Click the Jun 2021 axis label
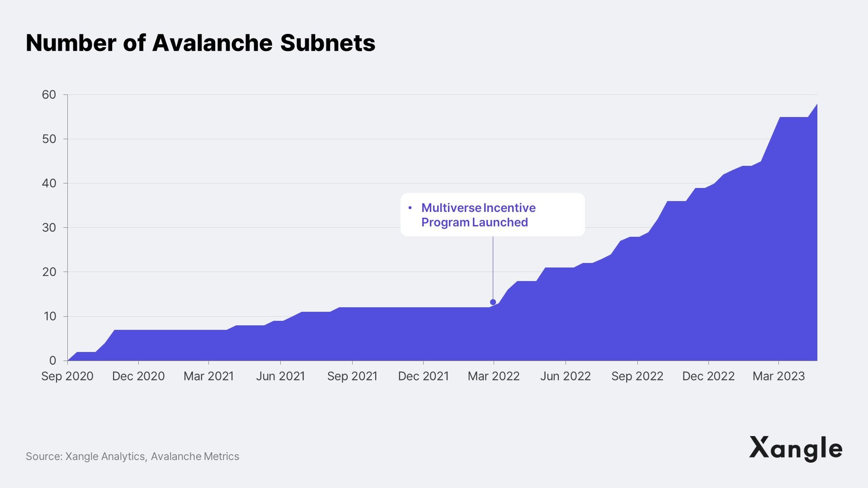 tap(280, 376)
